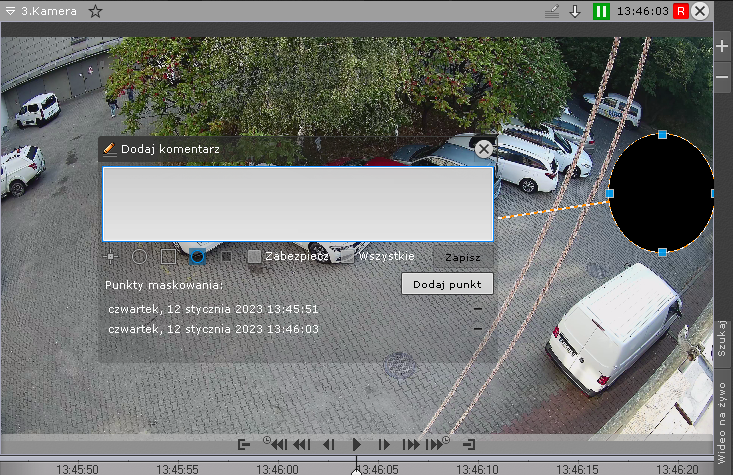The height and width of the screenshot is (475, 733).
Task: Toggle the Zabezpiecz checkbox
Action: pos(255,256)
